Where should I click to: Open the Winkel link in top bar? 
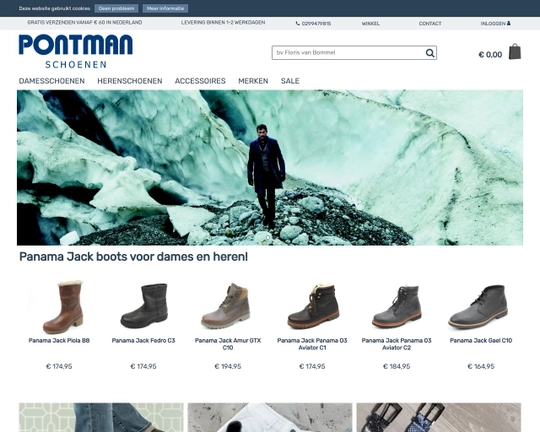tap(371, 23)
